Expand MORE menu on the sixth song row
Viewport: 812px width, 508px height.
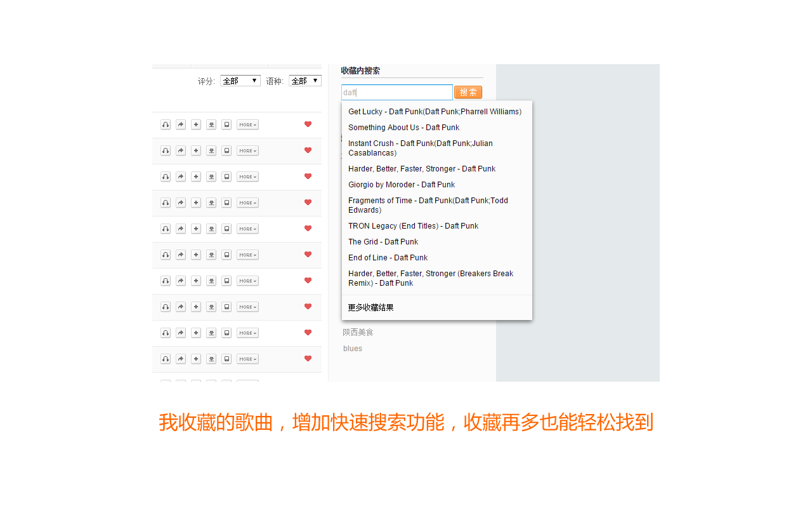pos(247,255)
